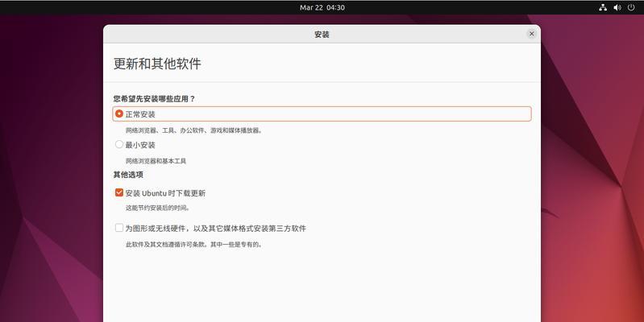Click the 其他选项 section label
Viewport: 644px width, 322px height.
pos(128,175)
